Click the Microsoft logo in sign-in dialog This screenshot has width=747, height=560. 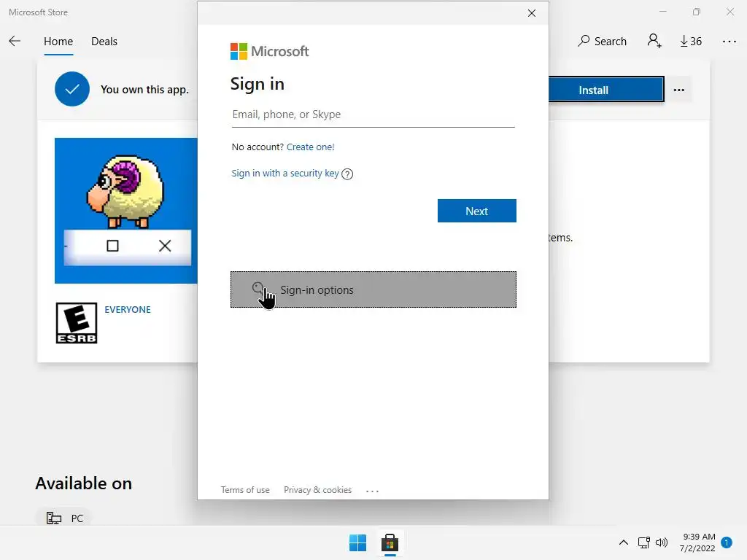point(269,51)
